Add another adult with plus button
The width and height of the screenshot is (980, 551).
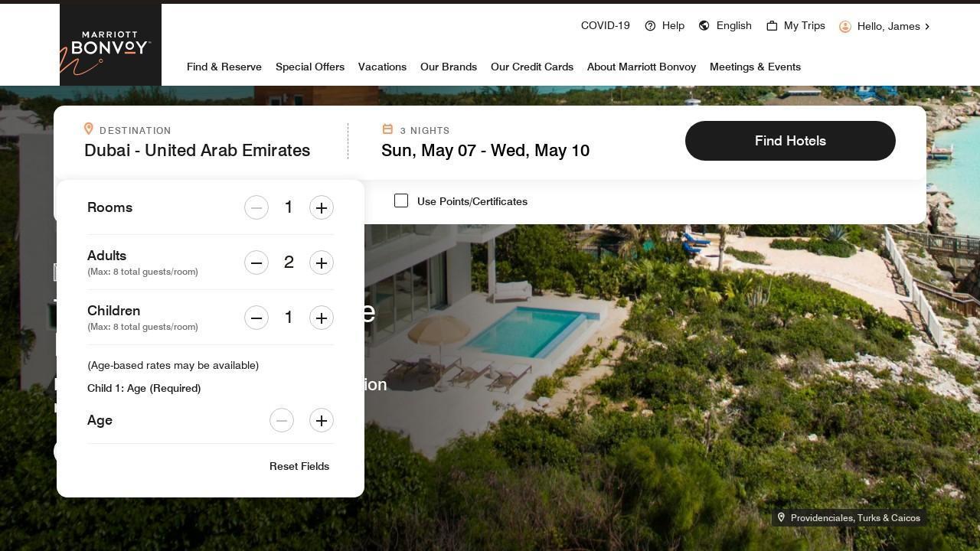(322, 262)
